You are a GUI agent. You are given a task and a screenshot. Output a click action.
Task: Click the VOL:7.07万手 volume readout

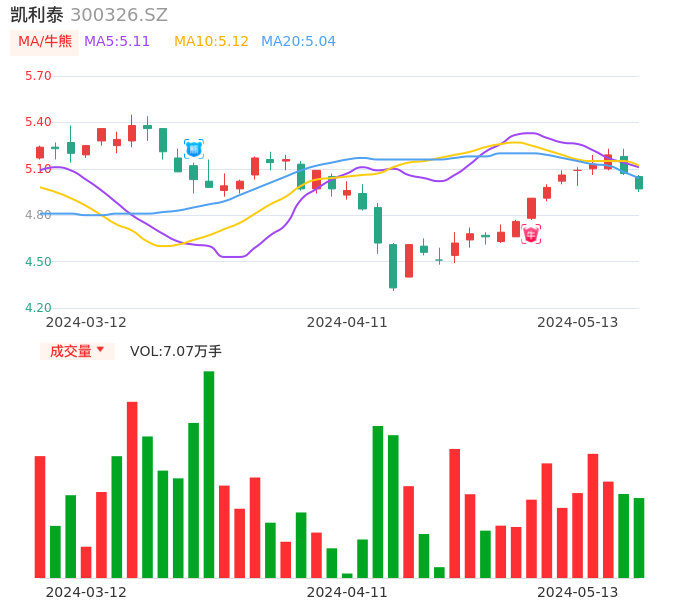click(176, 351)
